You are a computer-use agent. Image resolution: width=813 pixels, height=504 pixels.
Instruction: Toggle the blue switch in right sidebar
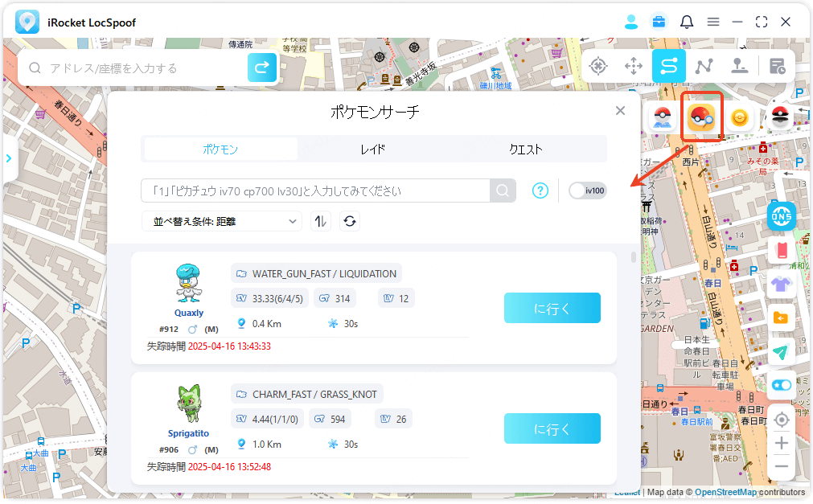[x=782, y=385]
